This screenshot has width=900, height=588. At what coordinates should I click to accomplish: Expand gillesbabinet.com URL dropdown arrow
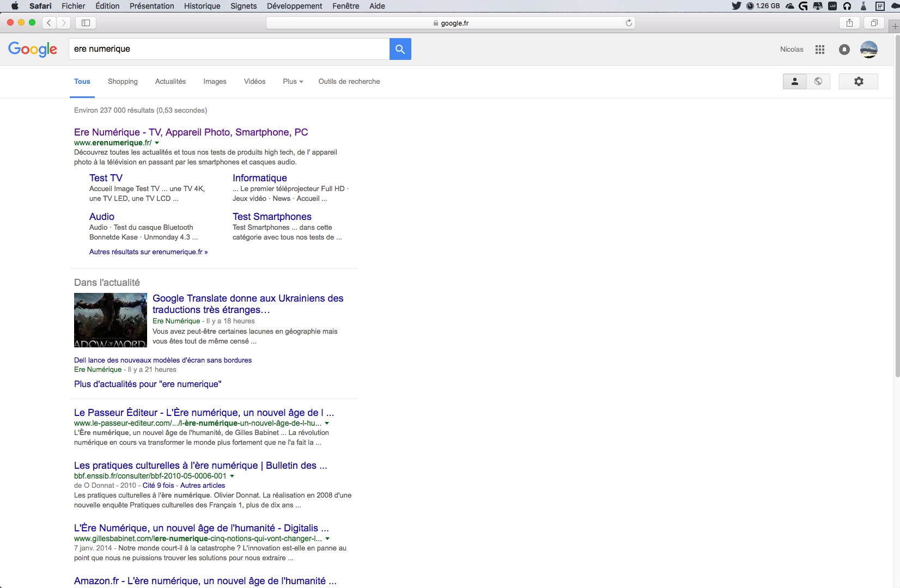[327, 539]
